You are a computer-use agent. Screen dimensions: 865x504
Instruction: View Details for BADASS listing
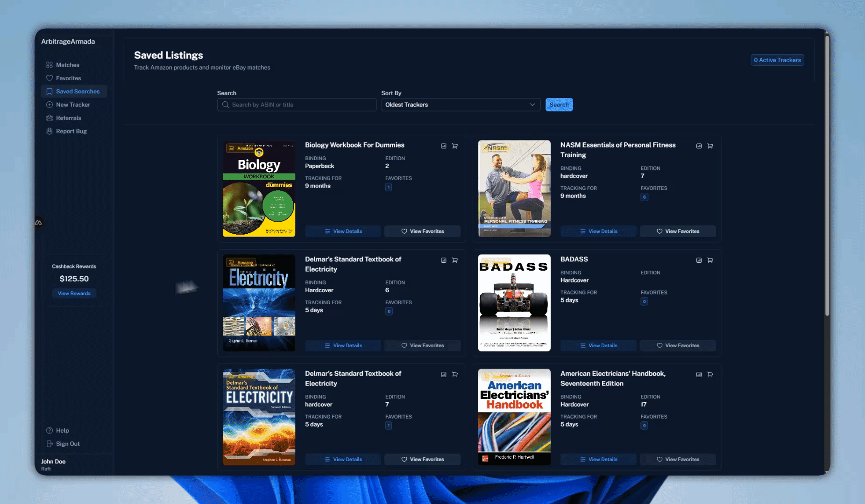click(598, 345)
